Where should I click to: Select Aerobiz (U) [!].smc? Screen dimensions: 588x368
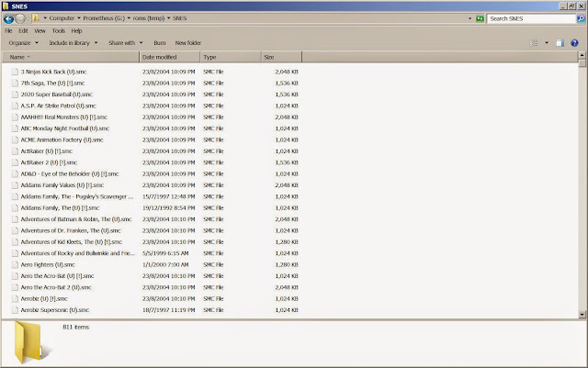(x=44, y=298)
